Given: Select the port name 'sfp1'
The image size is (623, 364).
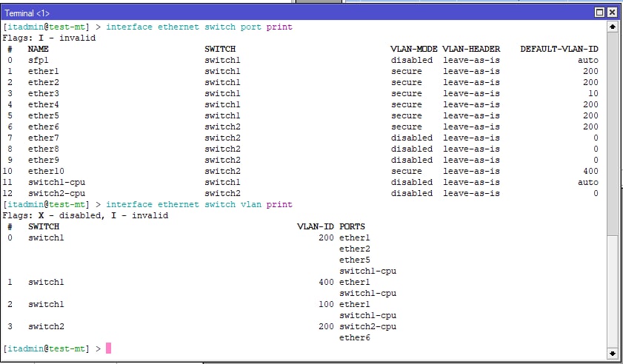Looking at the screenshot, I should click(x=38, y=61).
